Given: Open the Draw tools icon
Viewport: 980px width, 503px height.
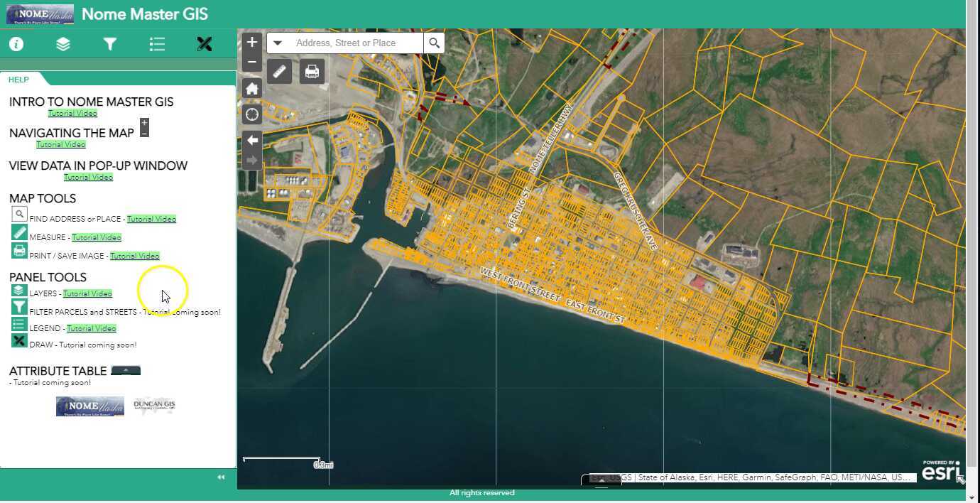Looking at the screenshot, I should pos(205,44).
